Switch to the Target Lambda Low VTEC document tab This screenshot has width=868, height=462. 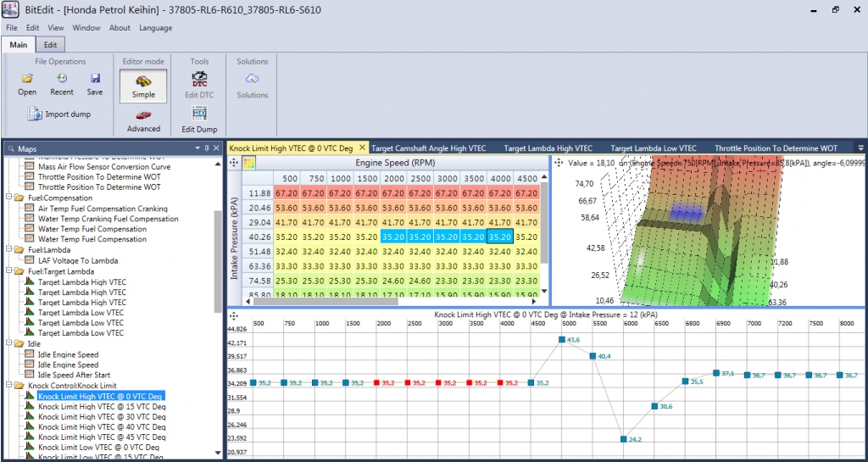(x=654, y=148)
